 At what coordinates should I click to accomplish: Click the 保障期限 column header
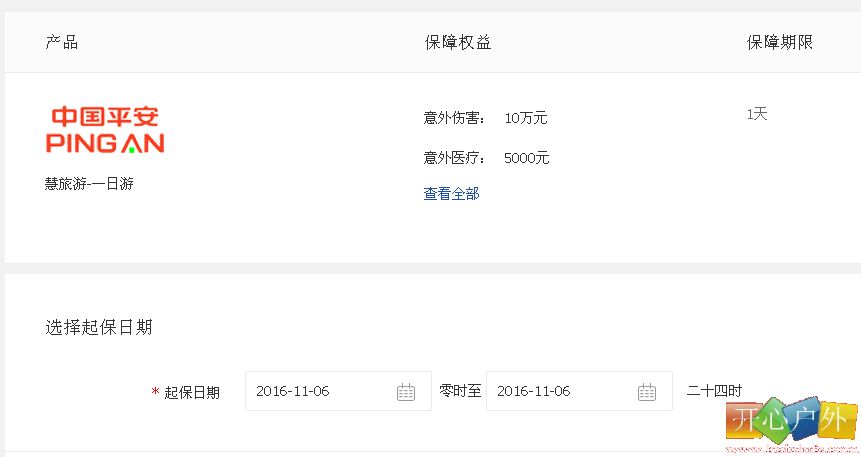(x=780, y=42)
